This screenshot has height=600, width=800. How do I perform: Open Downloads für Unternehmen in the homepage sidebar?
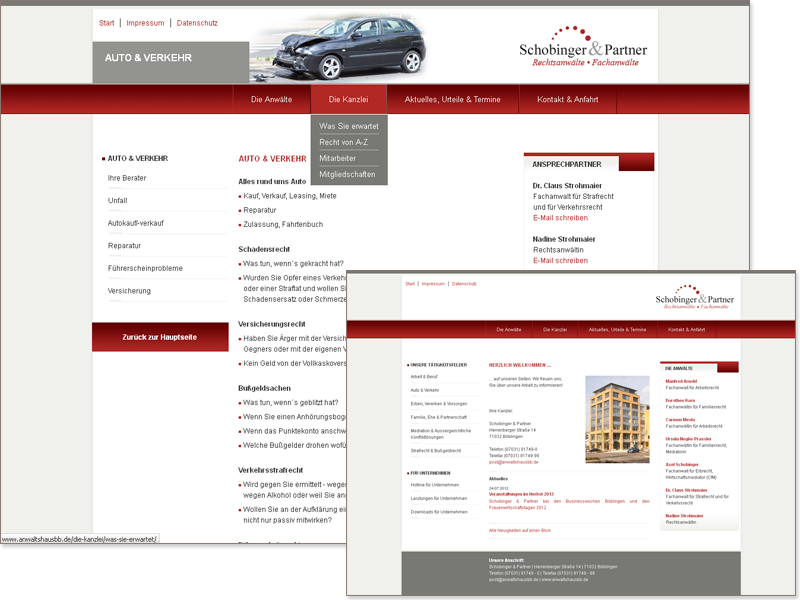click(439, 512)
